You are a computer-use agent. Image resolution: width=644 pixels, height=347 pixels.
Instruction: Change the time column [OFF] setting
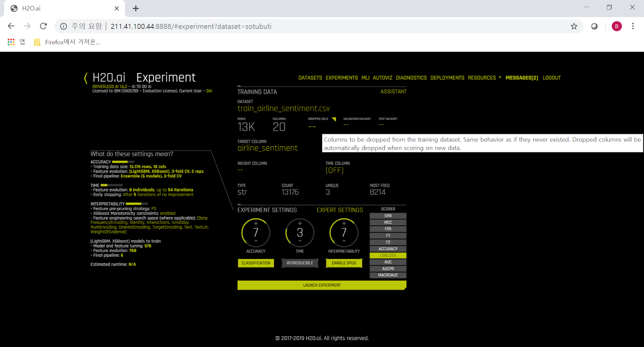pos(334,170)
